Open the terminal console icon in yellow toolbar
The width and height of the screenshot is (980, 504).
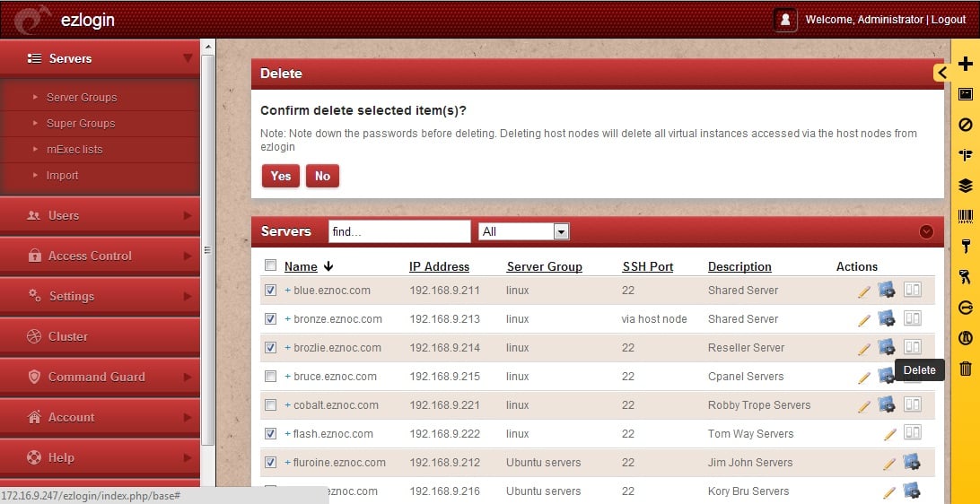tap(965, 94)
